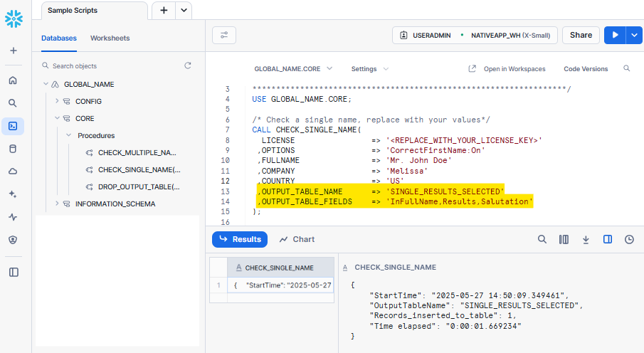Run the worksheet with play button
Viewport: 644px width, 353px height.
(615, 36)
